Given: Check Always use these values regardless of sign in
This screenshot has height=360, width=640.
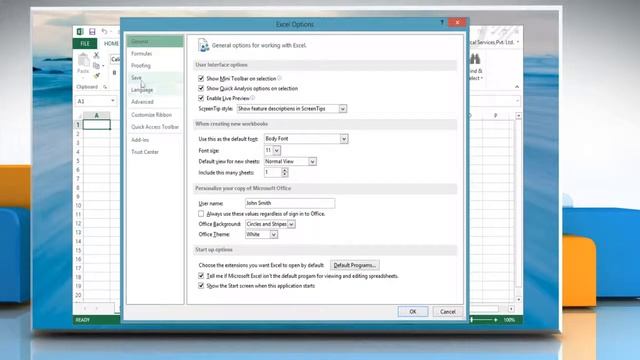Looking at the screenshot, I should pos(201,213).
